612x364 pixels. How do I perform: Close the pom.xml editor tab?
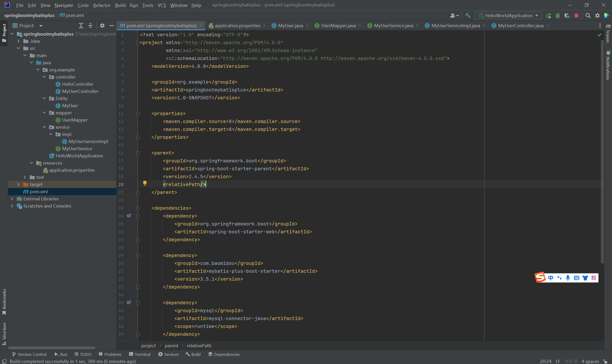pos(201,26)
